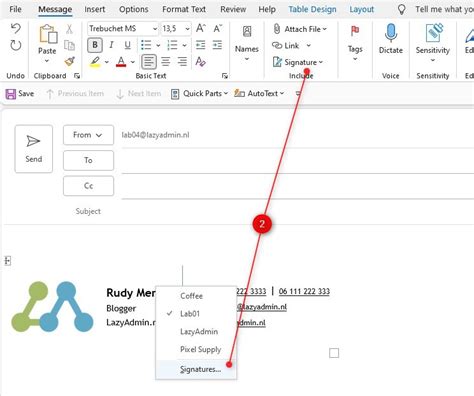The image size is (474, 396).
Task: Click the bullet list icon
Action: click(146, 45)
